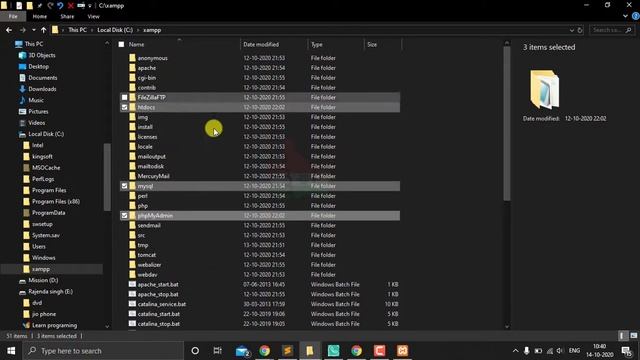Toggle the select-all checkbox in the header
The height and width of the screenshot is (360, 640).
tap(121, 44)
